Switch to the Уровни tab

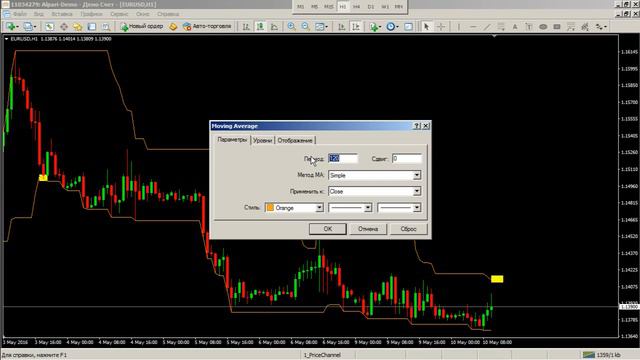point(262,140)
